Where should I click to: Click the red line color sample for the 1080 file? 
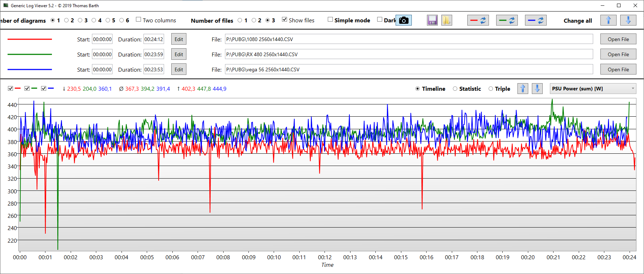pos(30,39)
